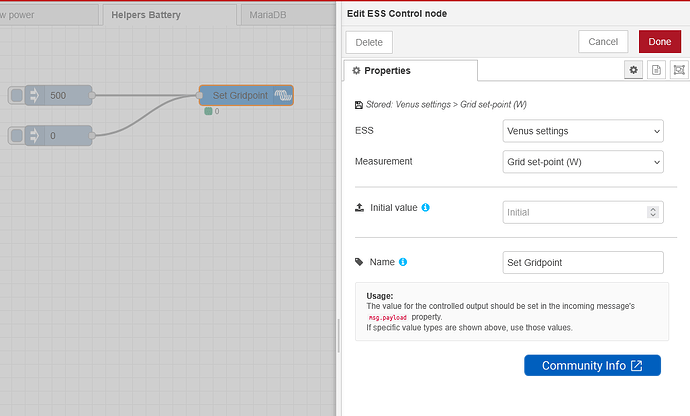The image size is (690, 416).
Task: Open the ESS Venus settings dropdown
Action: 583,131
